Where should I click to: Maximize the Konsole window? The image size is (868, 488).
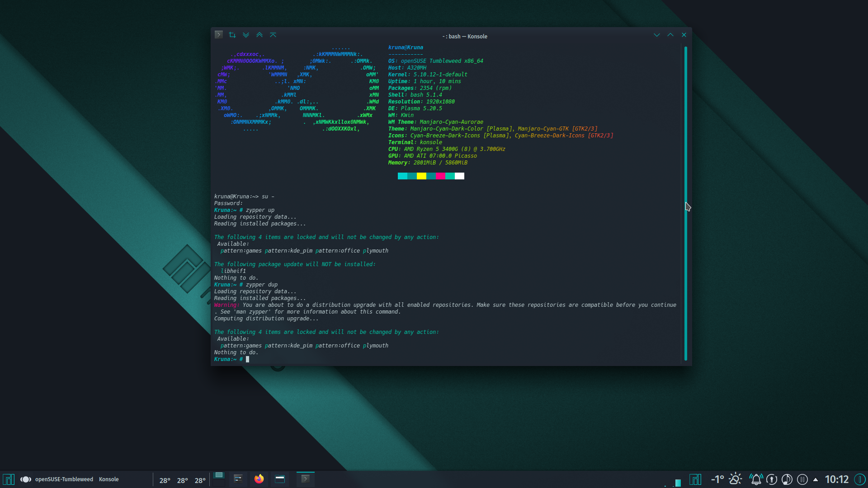tap(670, 35)
